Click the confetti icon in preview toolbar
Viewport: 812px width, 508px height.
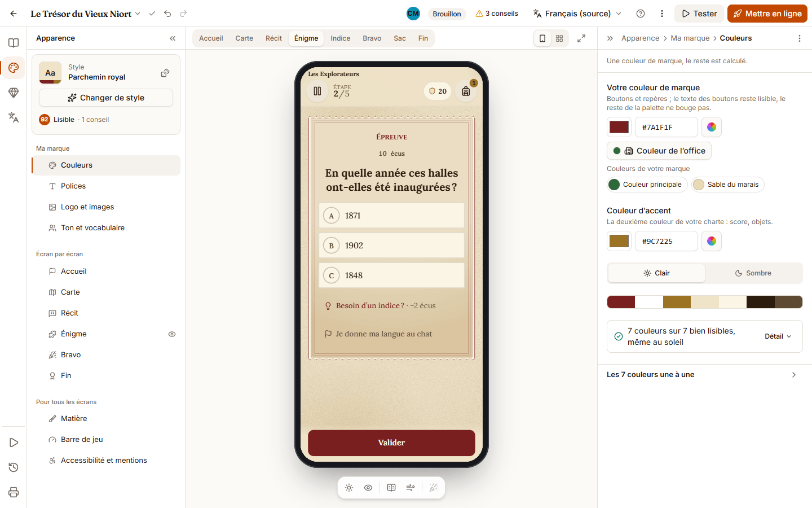coord(434,488)
